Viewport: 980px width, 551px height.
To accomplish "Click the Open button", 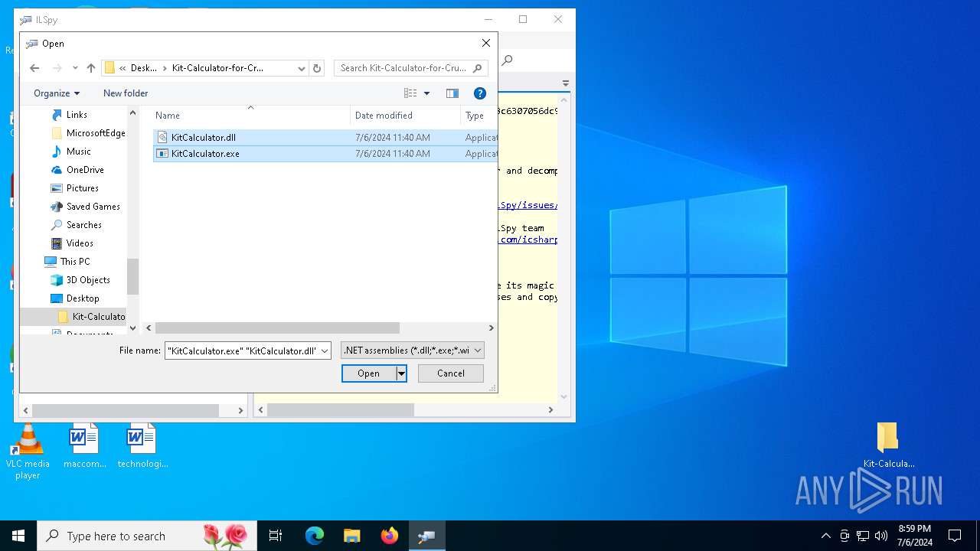I will [x=368, y=373].
